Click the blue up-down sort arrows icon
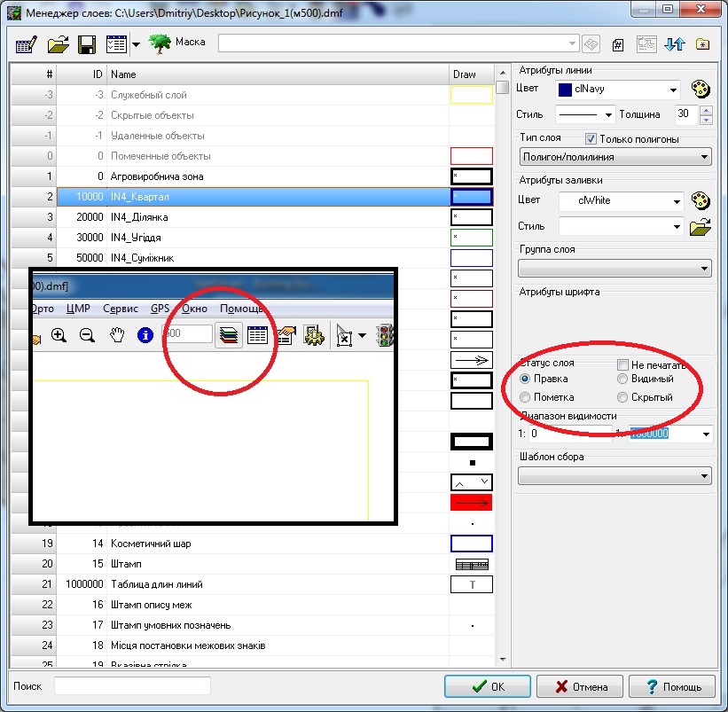This screenshot has height=712, width=728. click(x=676, y=43)
